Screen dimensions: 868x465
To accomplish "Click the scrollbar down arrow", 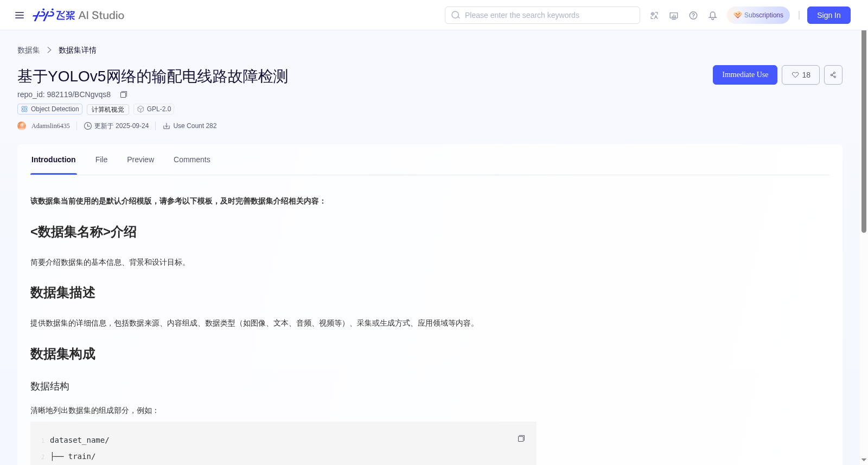I will 864,460.
